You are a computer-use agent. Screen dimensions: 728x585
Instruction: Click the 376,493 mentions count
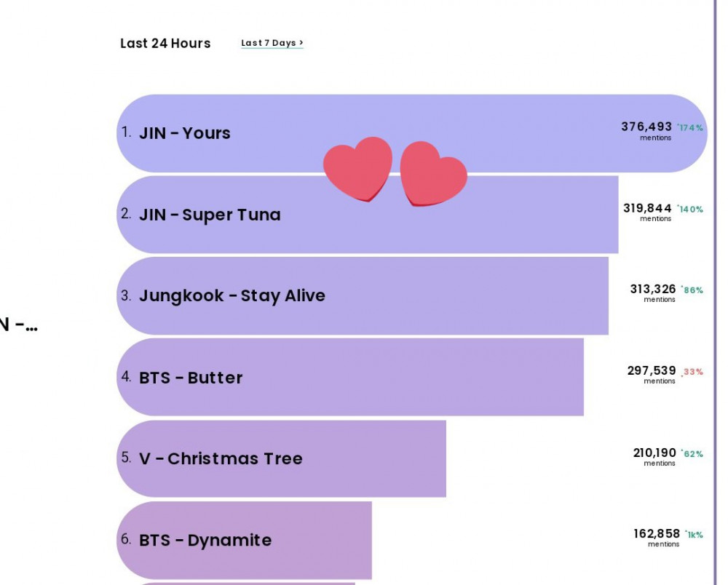point(646,127)
